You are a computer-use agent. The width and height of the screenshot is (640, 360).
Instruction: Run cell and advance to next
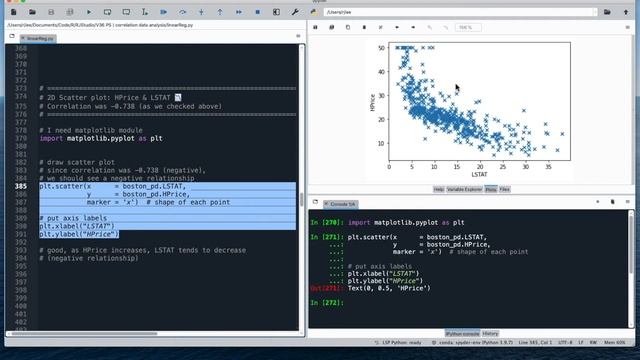click(126, 12)
